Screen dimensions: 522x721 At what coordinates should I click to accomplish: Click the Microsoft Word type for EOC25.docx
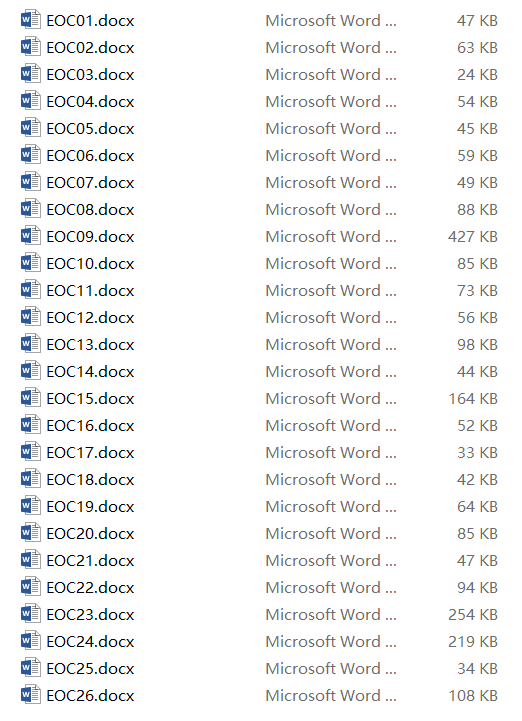coord(331,669)
